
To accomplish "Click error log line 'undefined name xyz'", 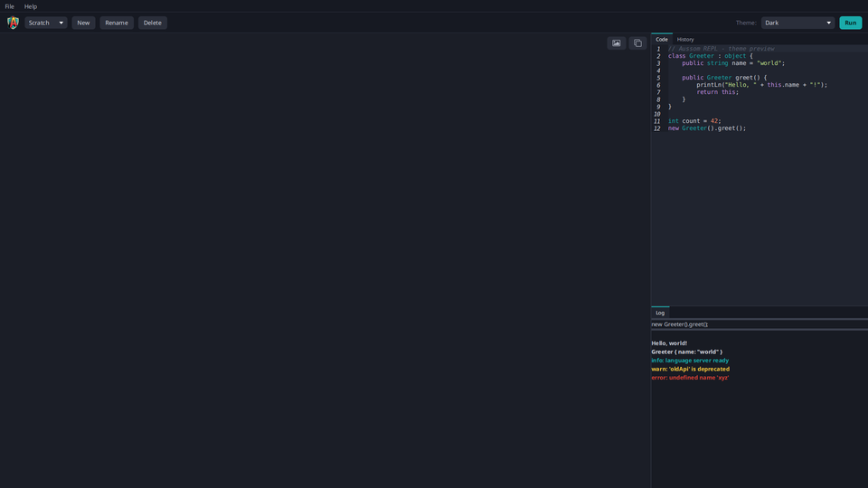I will (690, 378).
